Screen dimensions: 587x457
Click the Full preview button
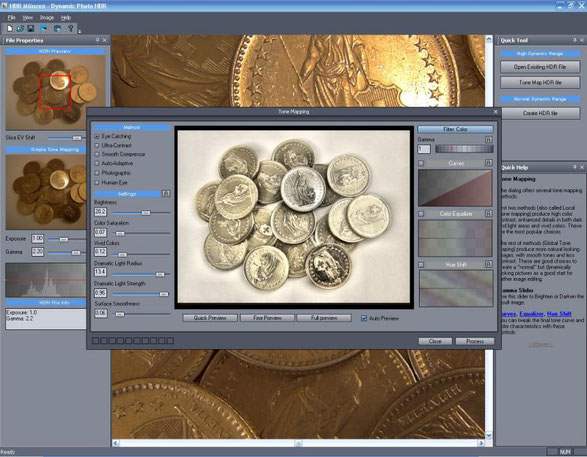pyautogui.click(x=324, y=318)
